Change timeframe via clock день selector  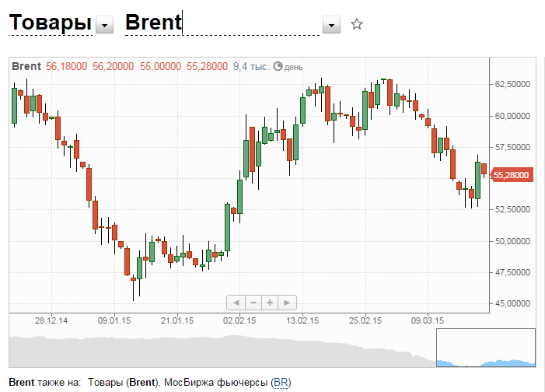[x=288, y=66]
